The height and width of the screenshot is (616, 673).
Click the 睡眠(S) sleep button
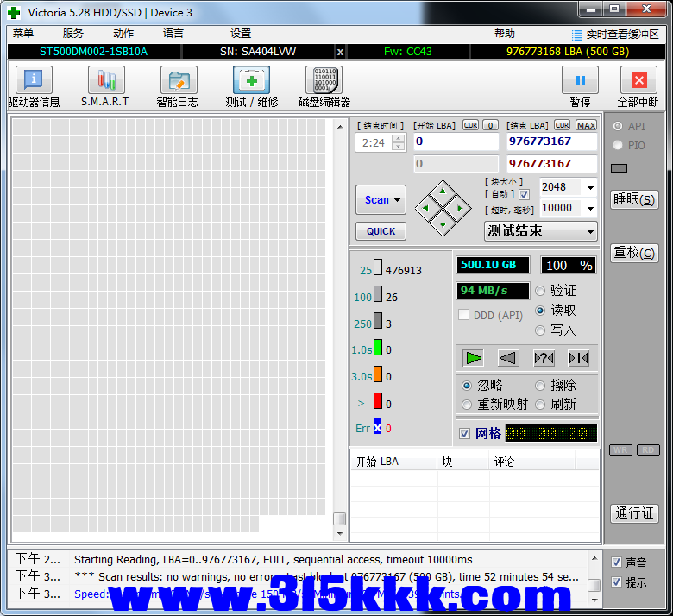click(x=634, y=199)
